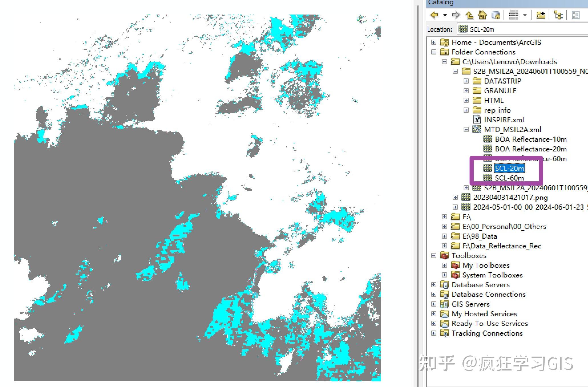Expand the System Toolboxes node
Image resolution: width=588 pixels, height=387 pixels.
pyautogui.click(x=444, y=275)
